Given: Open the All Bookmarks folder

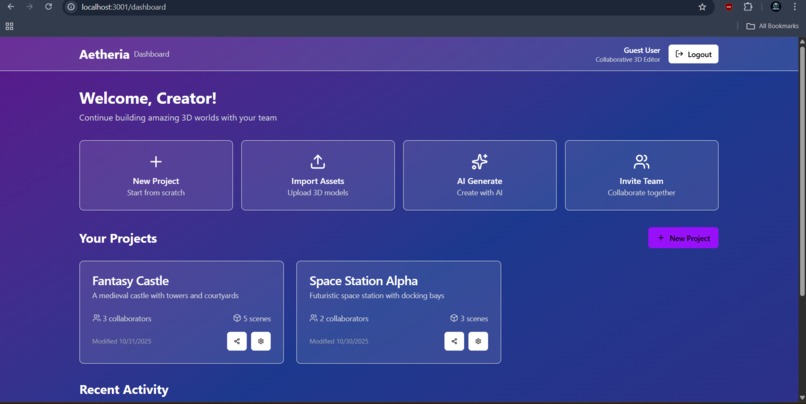Looking at the screenshot, I should coord(772,26).
